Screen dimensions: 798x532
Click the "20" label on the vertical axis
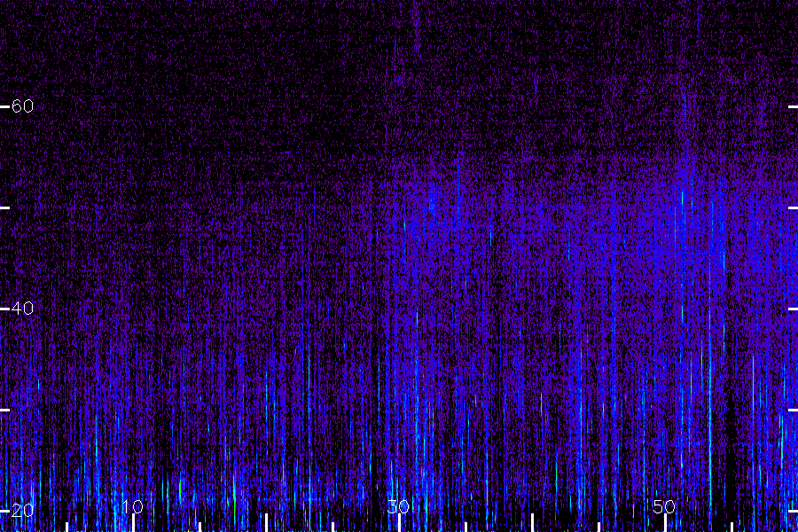22,510
